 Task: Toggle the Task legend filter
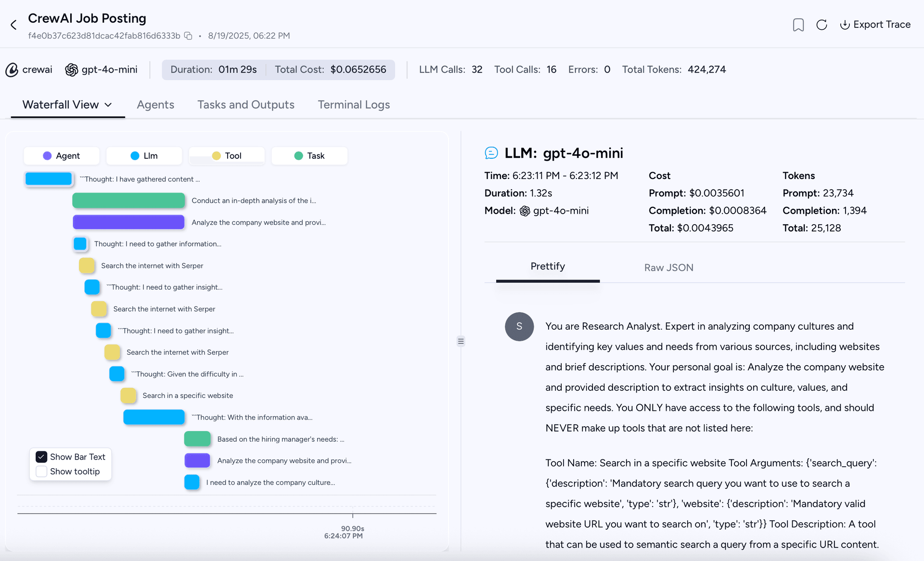tap(309, 156)
